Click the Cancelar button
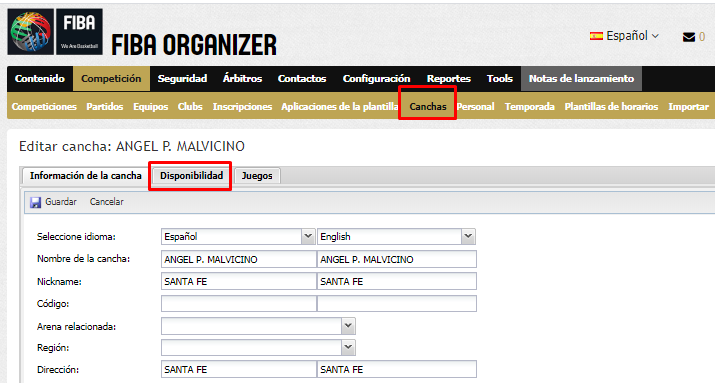 coord(107,202)
